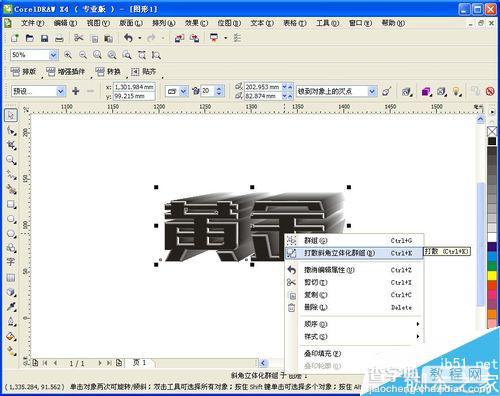The height and width of the screenshot is (396, 500).
Task: Select the Crop tool in toolbox
Action: coord(11,145)
